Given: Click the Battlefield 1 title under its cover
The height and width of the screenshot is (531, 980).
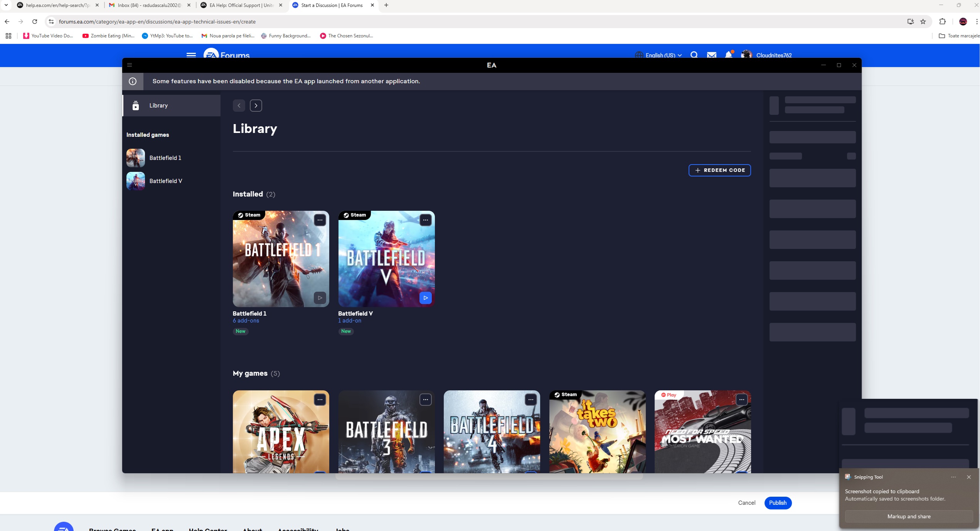Looking at the screenshot, I should 249,314.
